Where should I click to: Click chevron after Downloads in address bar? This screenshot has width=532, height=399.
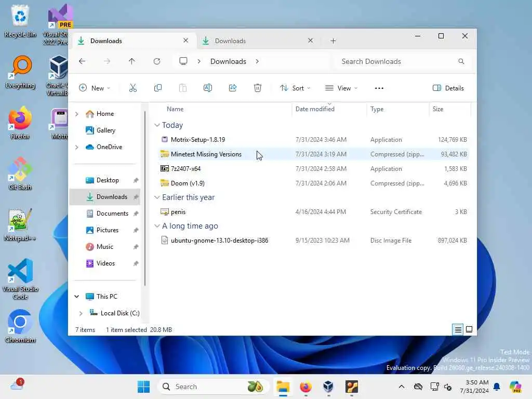(257, 61)
